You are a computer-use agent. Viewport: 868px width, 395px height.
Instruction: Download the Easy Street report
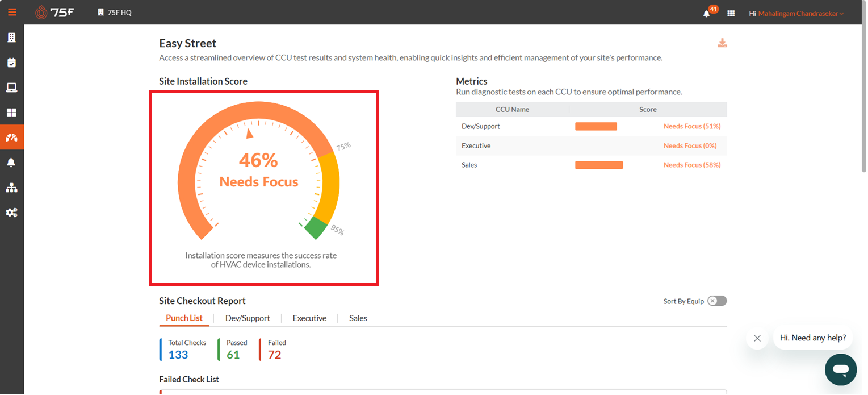point(722,43)
